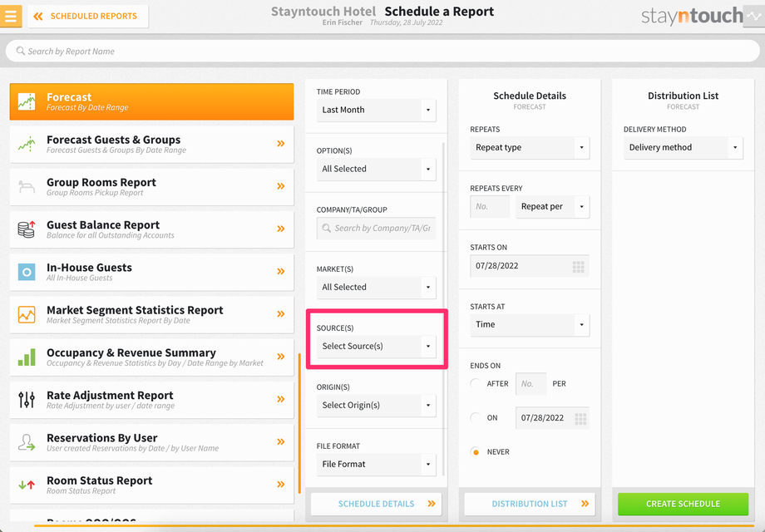Image resolution: width=765 pixels, height=532 pixels.
Task: Open the hamburger main menu
Action: (11, 16)
